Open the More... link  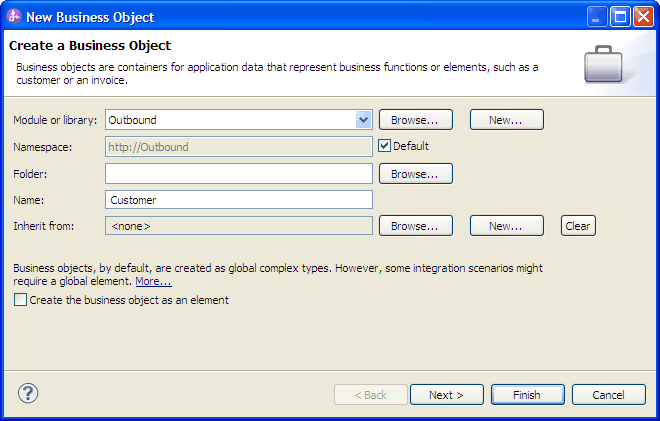click(x=153, y=281)
